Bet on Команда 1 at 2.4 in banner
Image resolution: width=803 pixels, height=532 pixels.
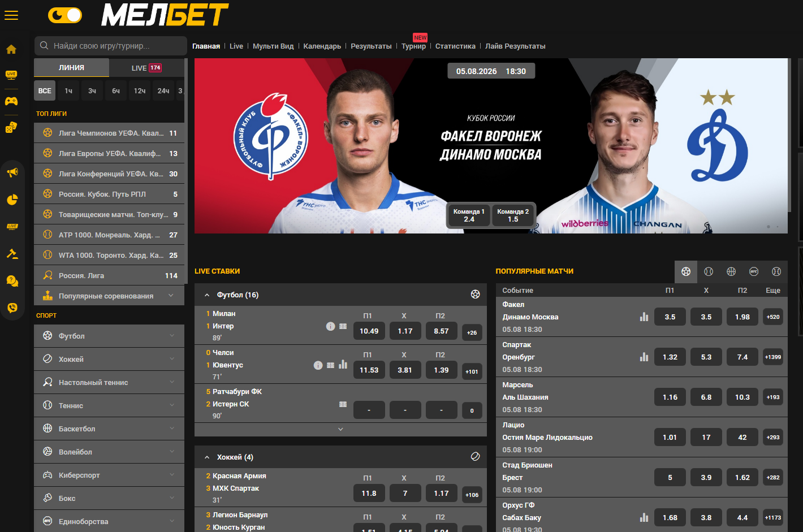pos(469,215)
